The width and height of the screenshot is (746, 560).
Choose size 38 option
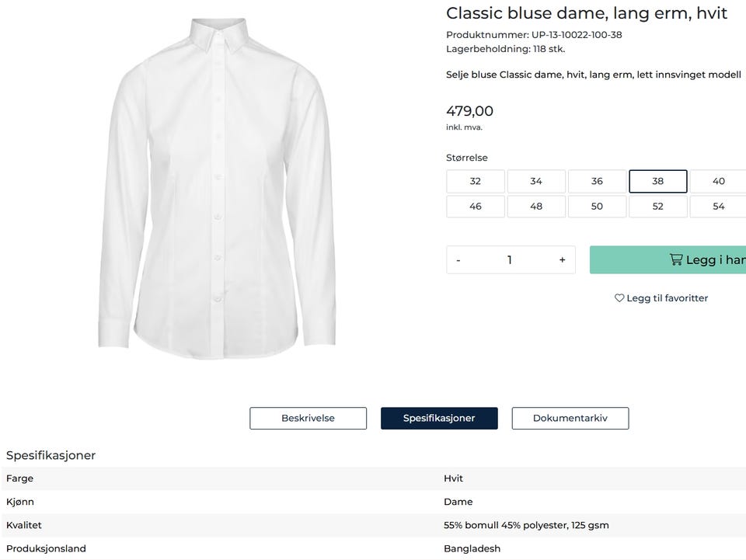(x=657, y=181)
